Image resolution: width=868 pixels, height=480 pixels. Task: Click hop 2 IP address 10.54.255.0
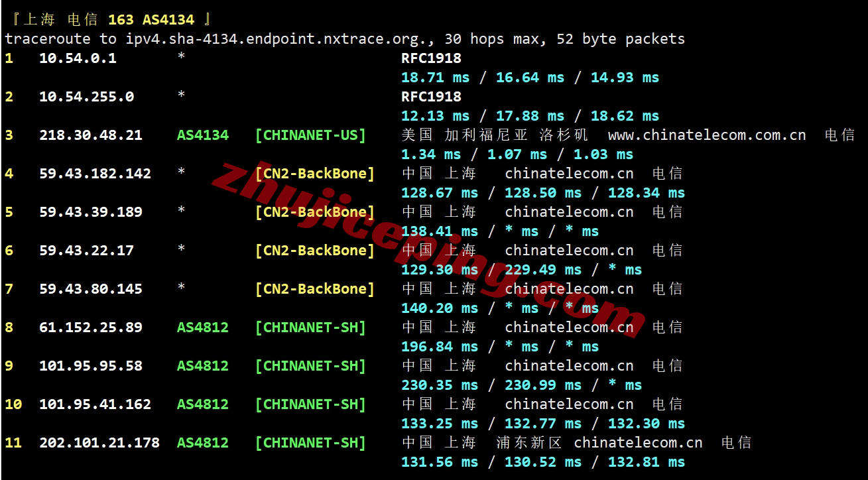pyautogui.click(x=86, y=97)
